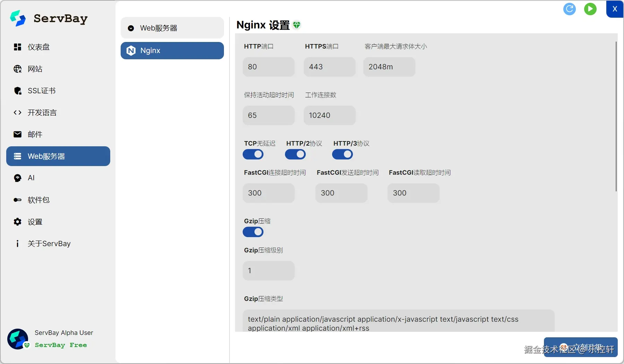624x364 pixels.
Task: Select the Nginx tab in server list
Action: click(x=172, y=51)
